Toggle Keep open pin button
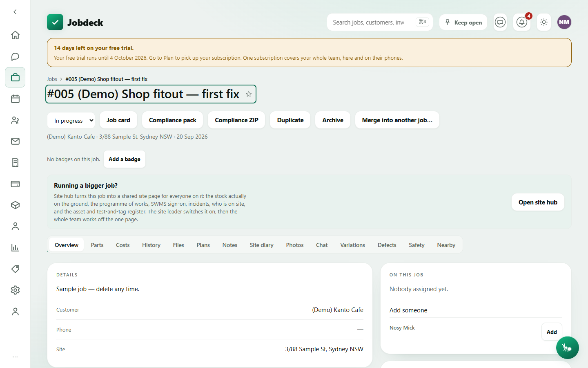588x368 pixels. 463,22
